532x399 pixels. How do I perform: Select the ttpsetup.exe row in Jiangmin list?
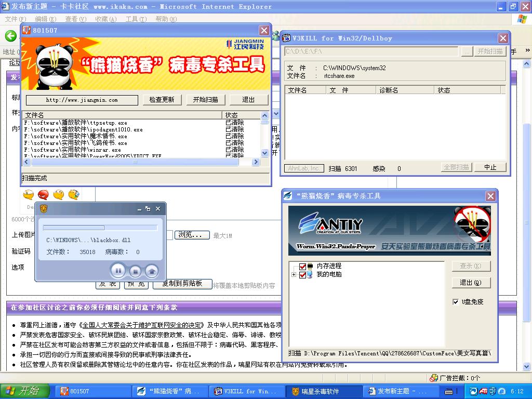pos(142,123)
